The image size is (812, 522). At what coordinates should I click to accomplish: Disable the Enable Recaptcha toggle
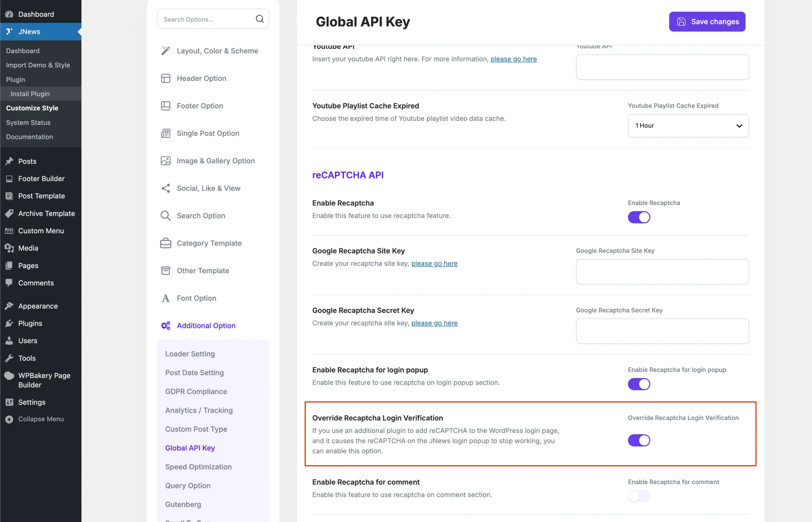(639, 217)
